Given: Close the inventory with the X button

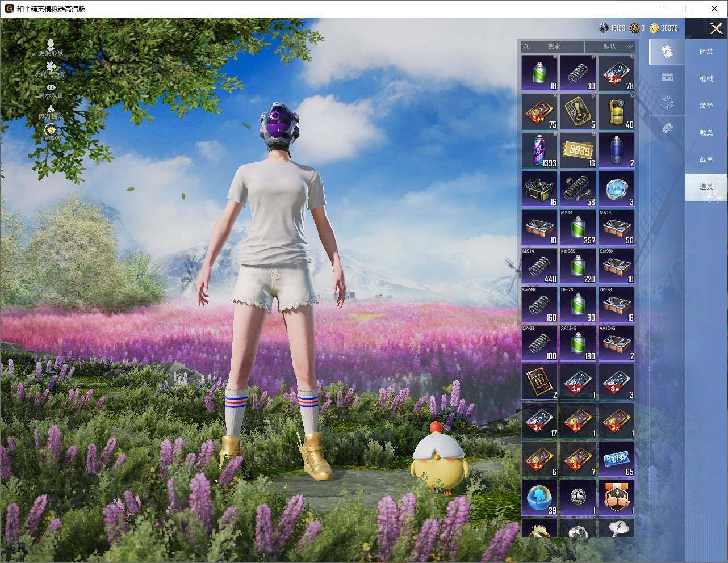Looking at the screenshot, I should (x=716, y=28).
